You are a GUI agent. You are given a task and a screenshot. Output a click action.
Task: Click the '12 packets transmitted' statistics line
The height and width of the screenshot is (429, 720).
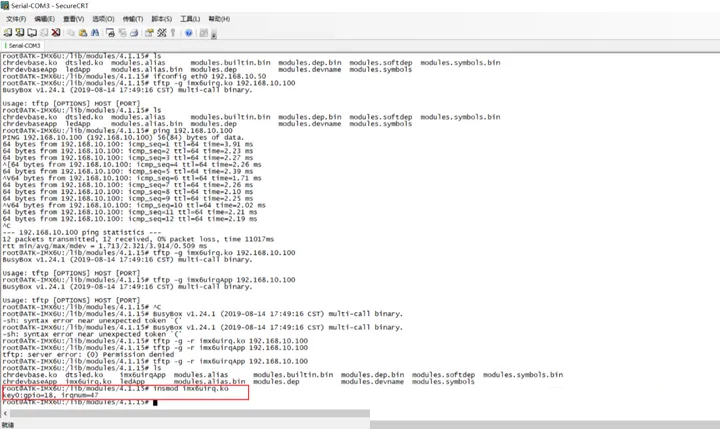(138, 239)
